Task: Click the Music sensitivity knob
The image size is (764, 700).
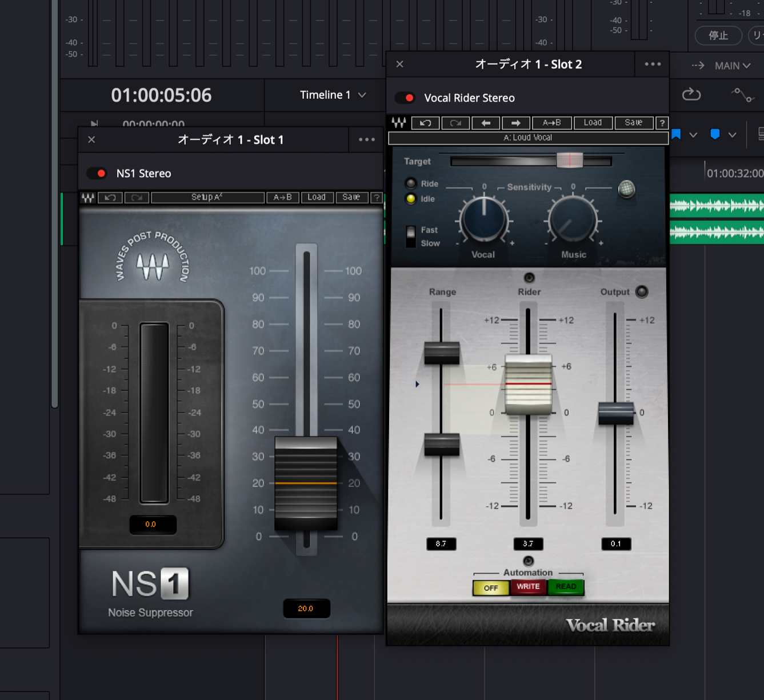Action: point(573,221)
